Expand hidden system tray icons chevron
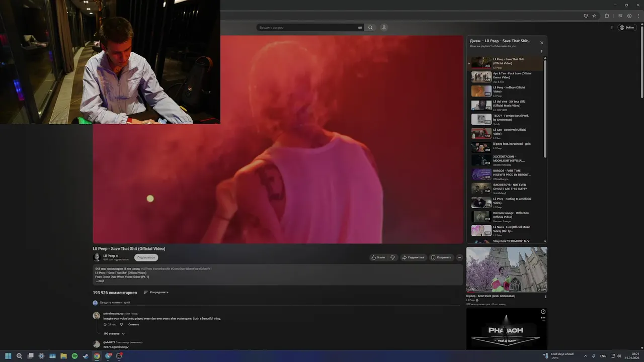The width and height of the screenshot is (644, 362). click(586, 356)
